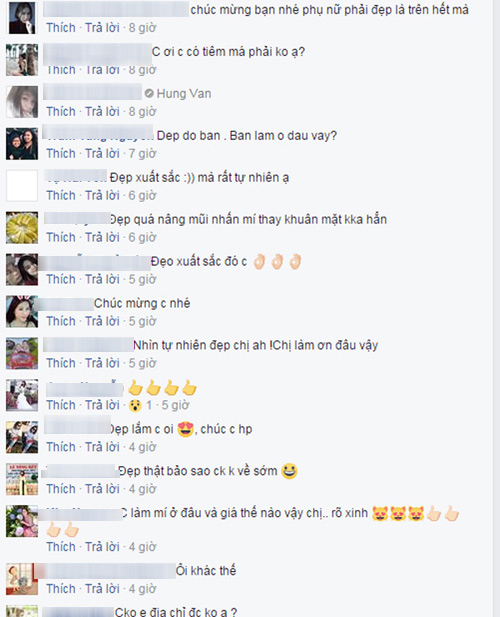
Task: Reply to 'Đẹp quá nâng mũi' comment
Action: [102, 237]
